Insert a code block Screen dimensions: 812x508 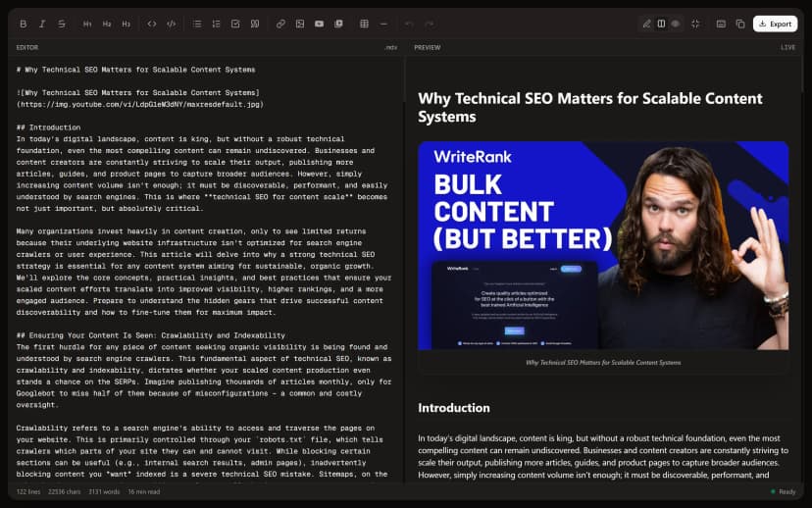171,24
